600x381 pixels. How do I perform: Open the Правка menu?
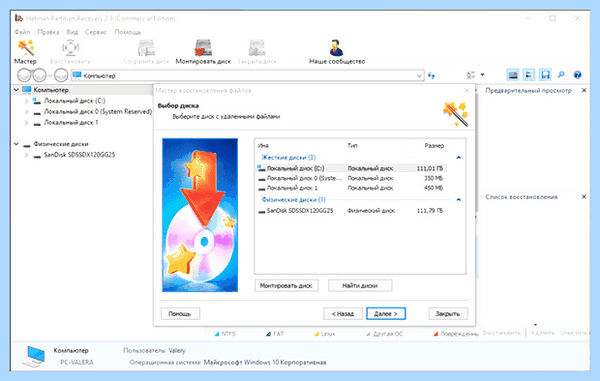(48, 32)
